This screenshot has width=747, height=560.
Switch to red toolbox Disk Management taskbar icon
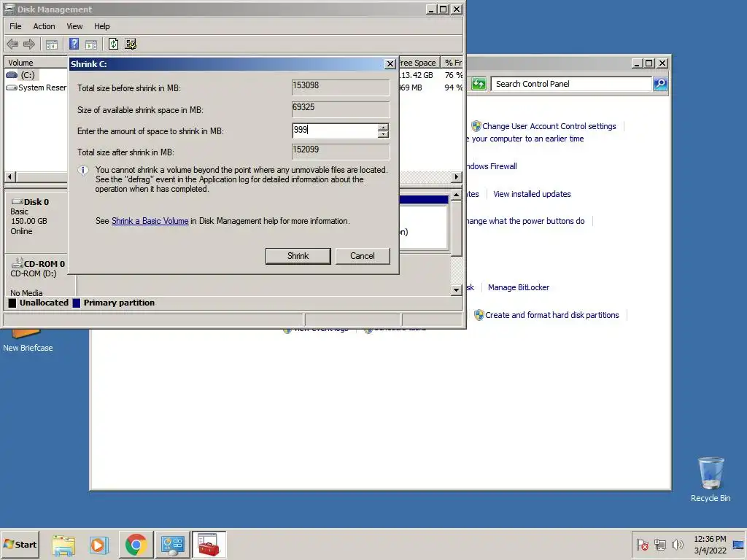click(x=209, y=545)
